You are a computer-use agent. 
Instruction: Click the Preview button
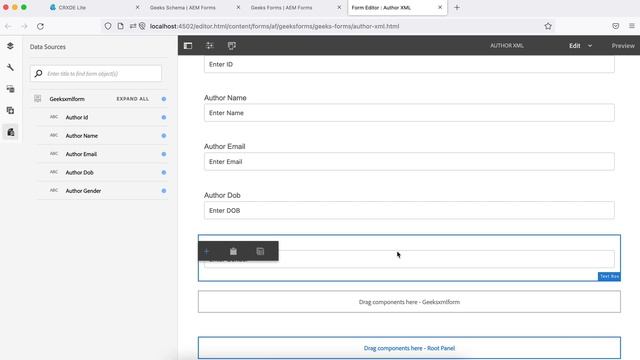(x=623, y=46)
